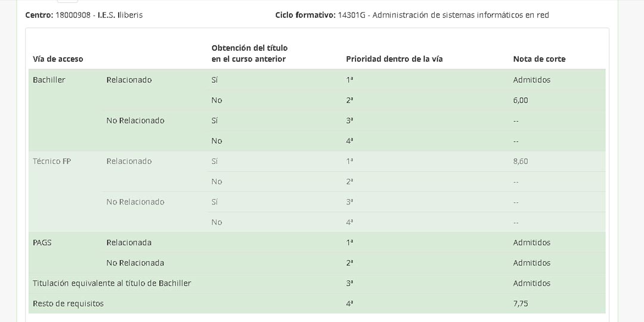This screenshot has height=322, width=644.
Task: Click "Relacionado" under Técnico FP
Action: [x=129, y=161]
